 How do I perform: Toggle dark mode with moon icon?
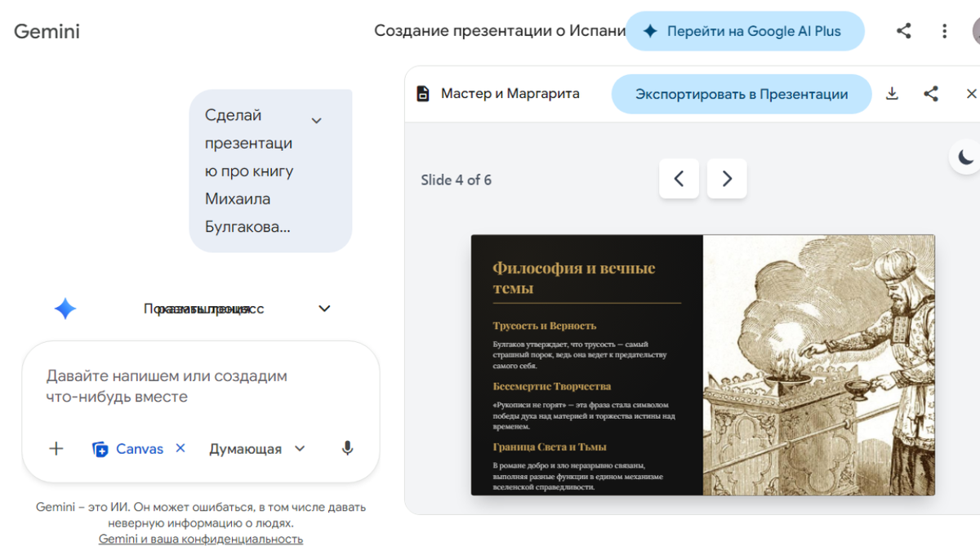tap(966, 157)
